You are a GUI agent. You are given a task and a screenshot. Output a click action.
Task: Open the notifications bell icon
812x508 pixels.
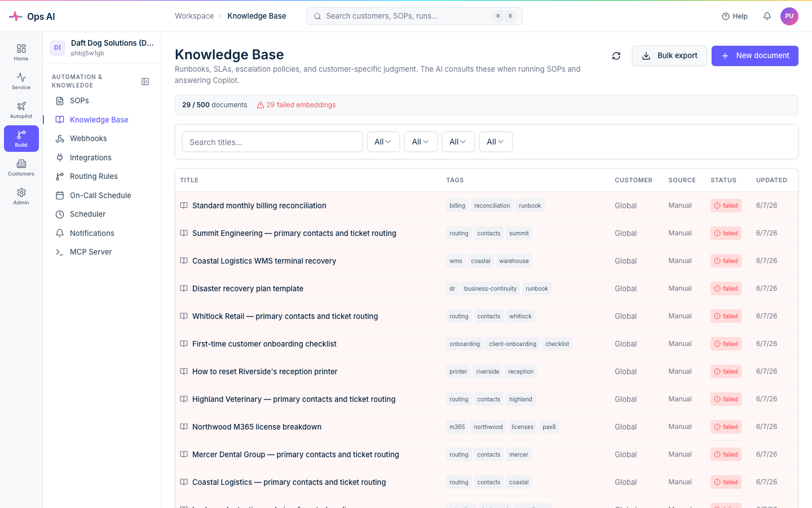[x=767, y=16]
